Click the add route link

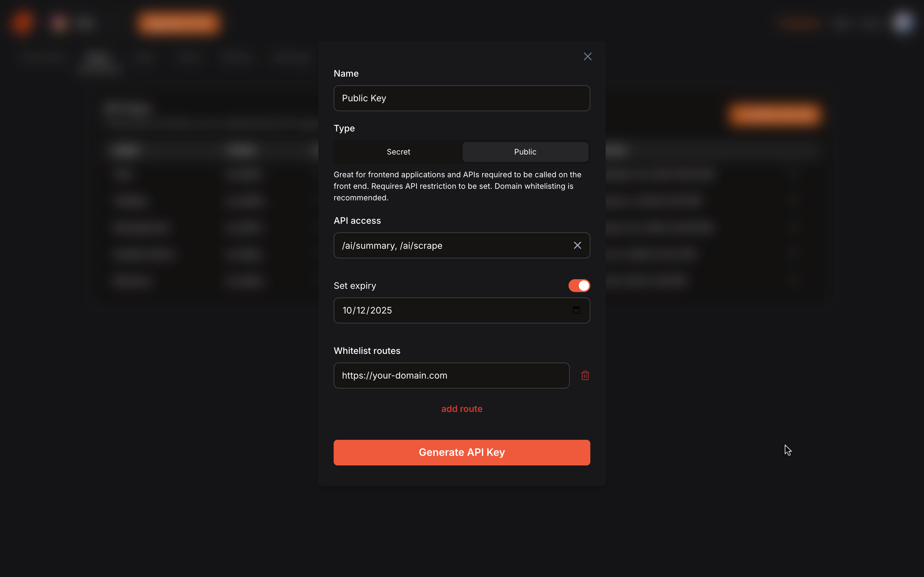tap(462, 408)
